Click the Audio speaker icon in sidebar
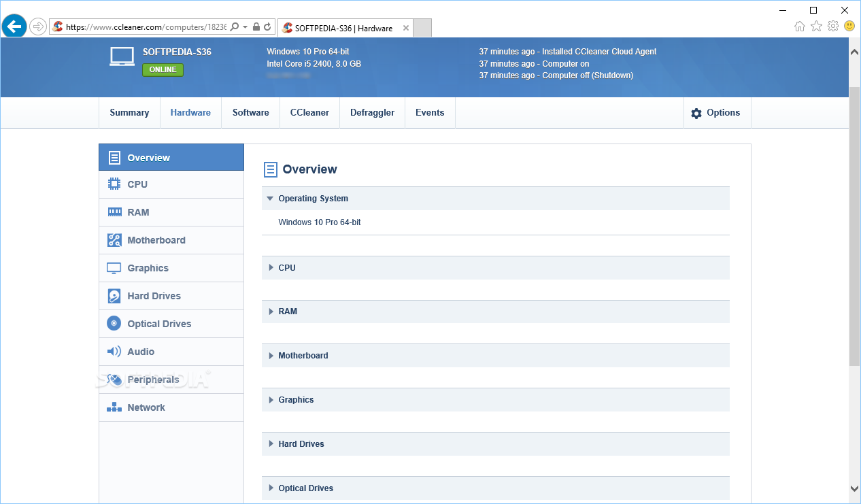 [x=114, y=352]
